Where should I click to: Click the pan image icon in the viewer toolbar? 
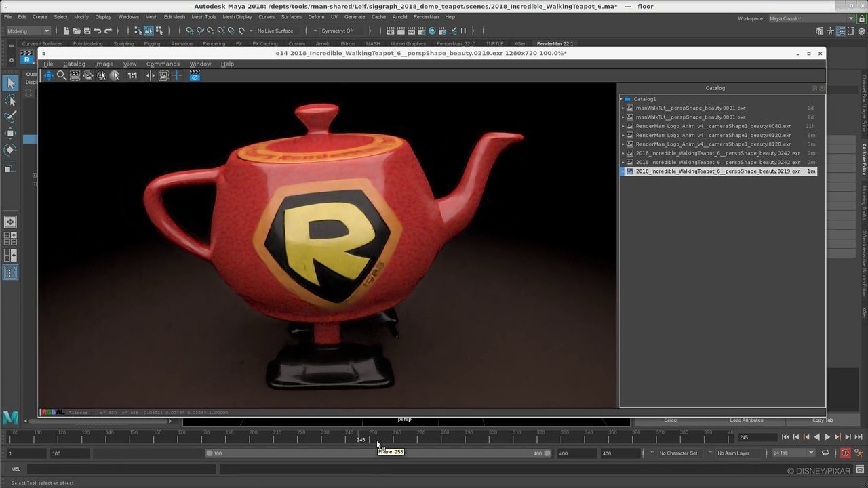(x=49, y=75)
